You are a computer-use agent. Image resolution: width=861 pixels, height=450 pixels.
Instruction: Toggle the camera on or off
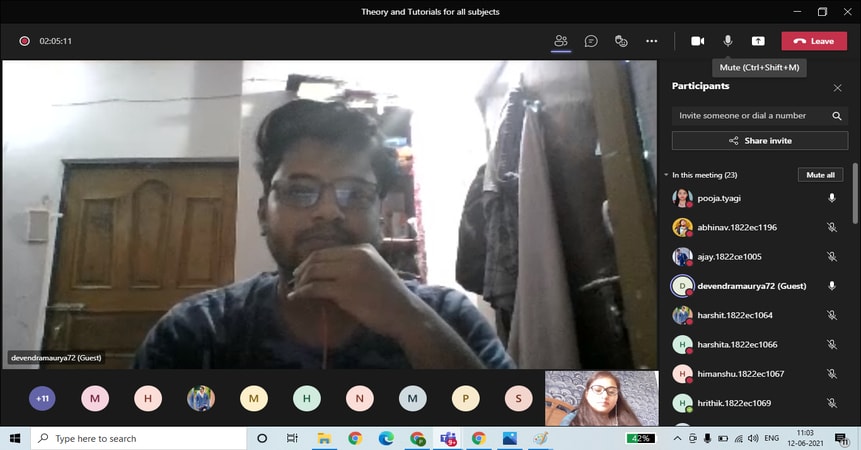tap(697, 41)
